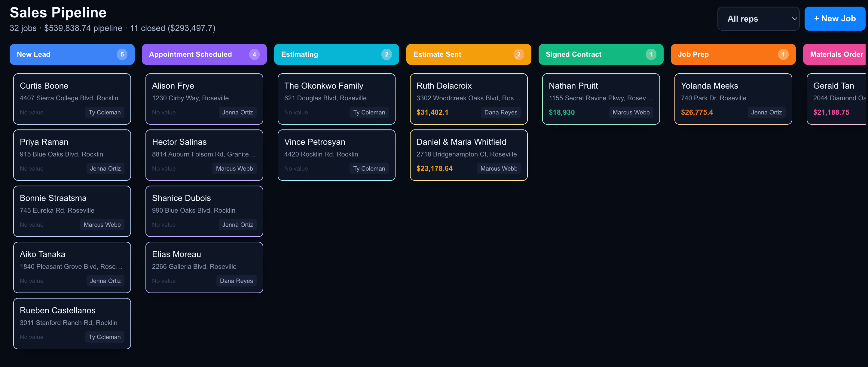Select the Appointment Scheduled column header
868x367 pixels.
pyautogui.click(x=204, y=54)
